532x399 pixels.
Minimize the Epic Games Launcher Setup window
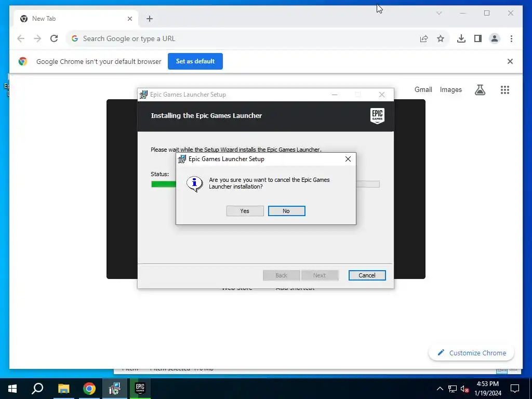click(335, 95)
